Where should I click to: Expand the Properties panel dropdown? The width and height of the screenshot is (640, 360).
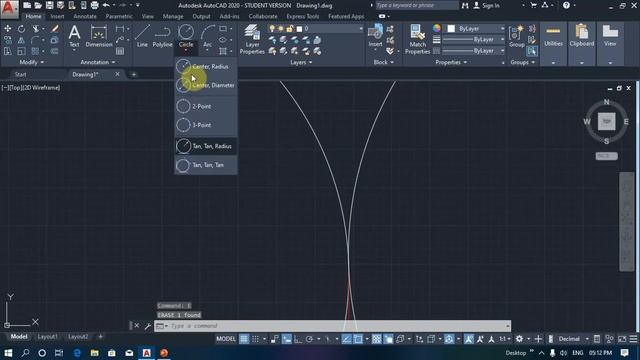tap(451, 62)
